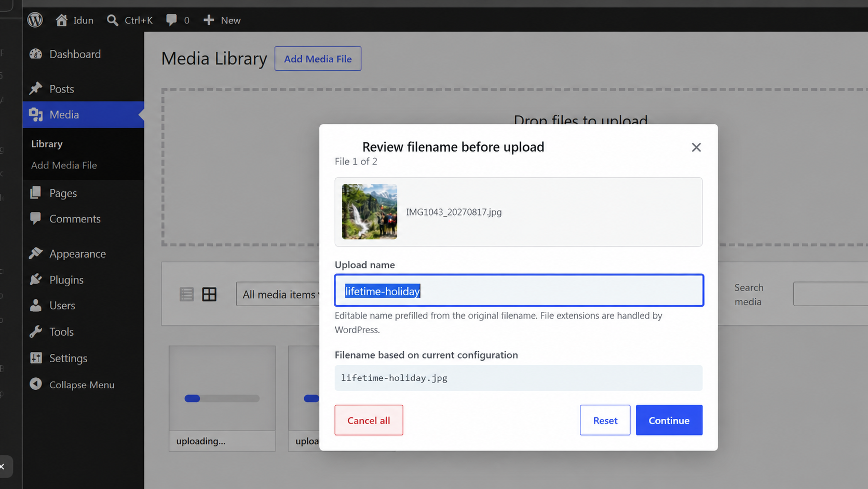The width and height of the screenshot is (868, 489).
Task: Open the Library submenu link
Action: (x=47, y=144)
